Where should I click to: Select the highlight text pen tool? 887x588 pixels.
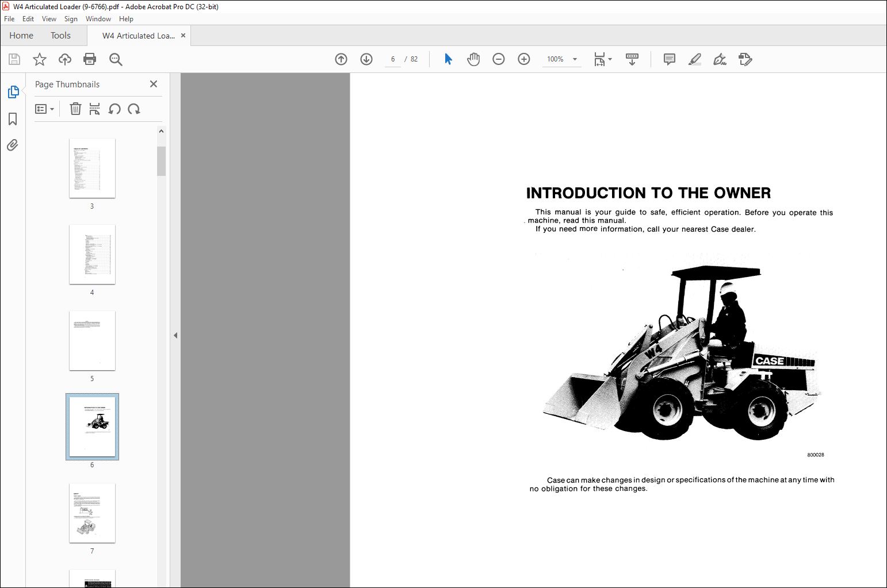point(694,59)
